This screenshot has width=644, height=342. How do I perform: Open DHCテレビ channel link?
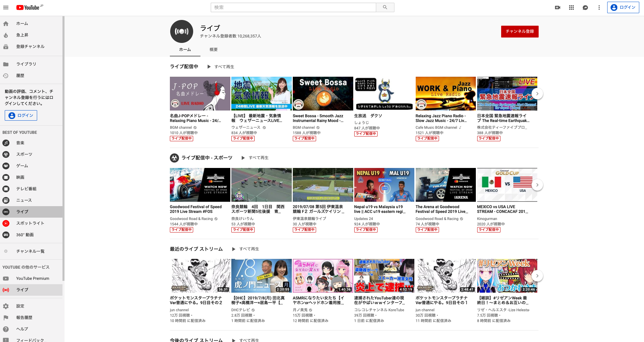[x=240, y=310]
